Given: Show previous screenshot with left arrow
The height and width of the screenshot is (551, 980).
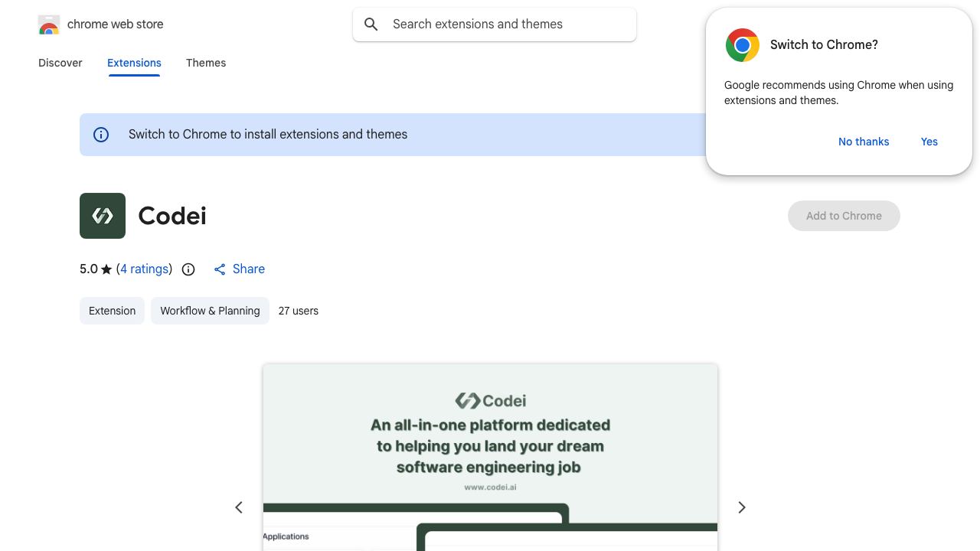Looking at the screenshot, I should point(239,507).
